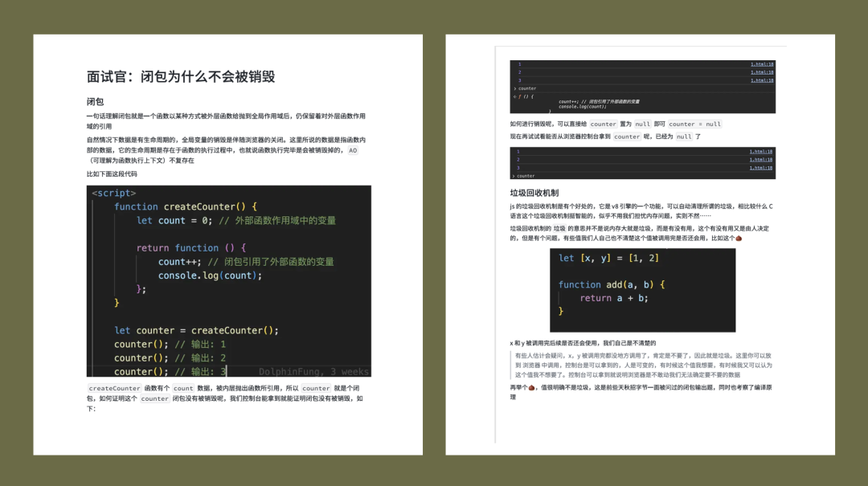The image size is (868, 486).
Task: Click the "function add(a, b) {" code line
Action: click(612, 284)
